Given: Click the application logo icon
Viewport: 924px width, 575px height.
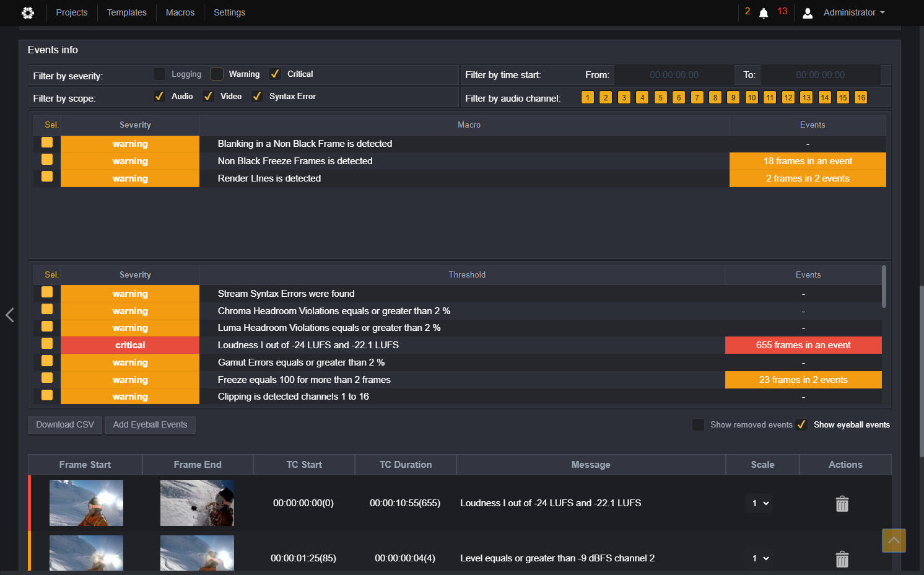Looking at the screenshot, I should point(28,12).
